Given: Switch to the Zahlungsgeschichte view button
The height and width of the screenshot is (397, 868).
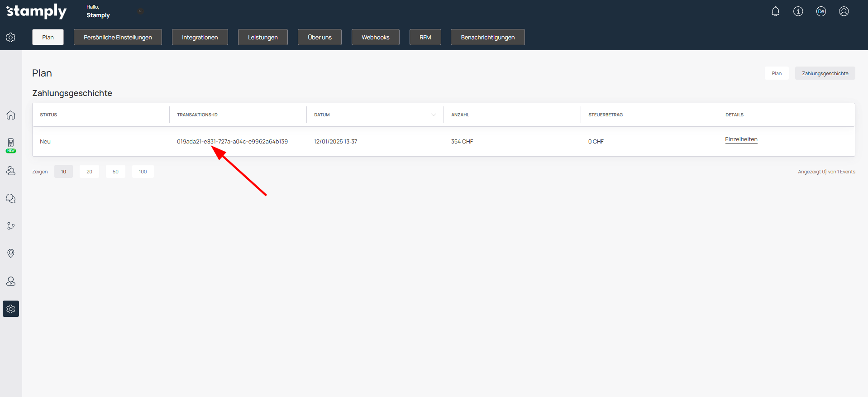Looking at the screenshot, I should point(825,73).
